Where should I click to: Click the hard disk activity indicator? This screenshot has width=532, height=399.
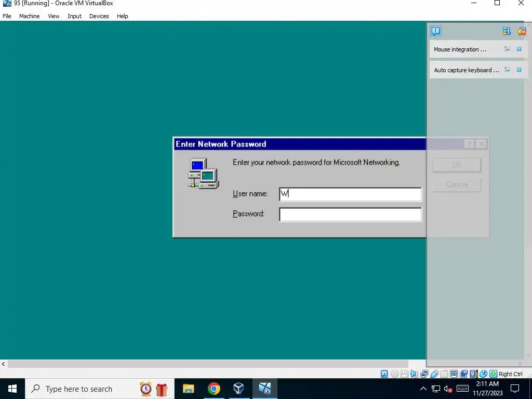click(x=384, y=374)
